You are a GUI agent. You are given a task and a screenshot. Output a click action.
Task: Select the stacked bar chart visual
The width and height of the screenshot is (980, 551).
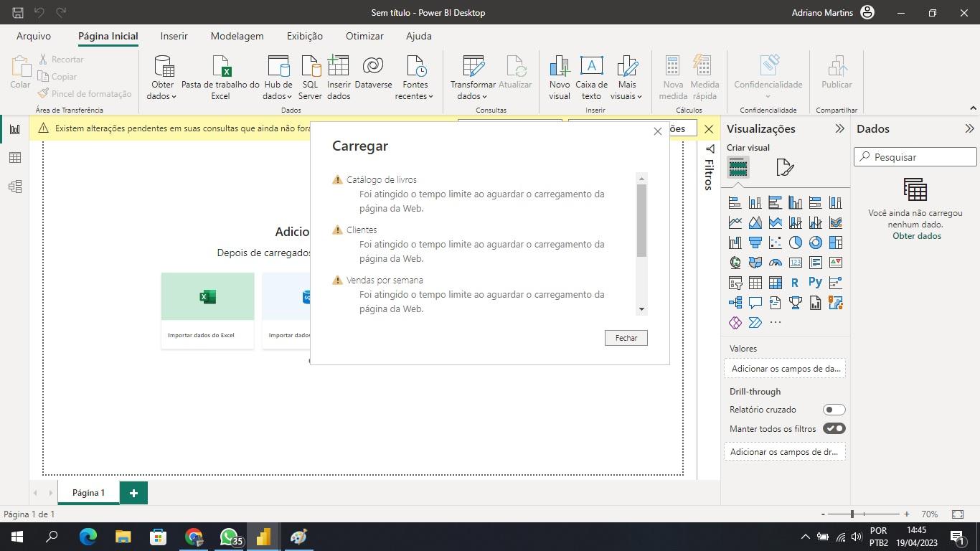tap(735, 202)
